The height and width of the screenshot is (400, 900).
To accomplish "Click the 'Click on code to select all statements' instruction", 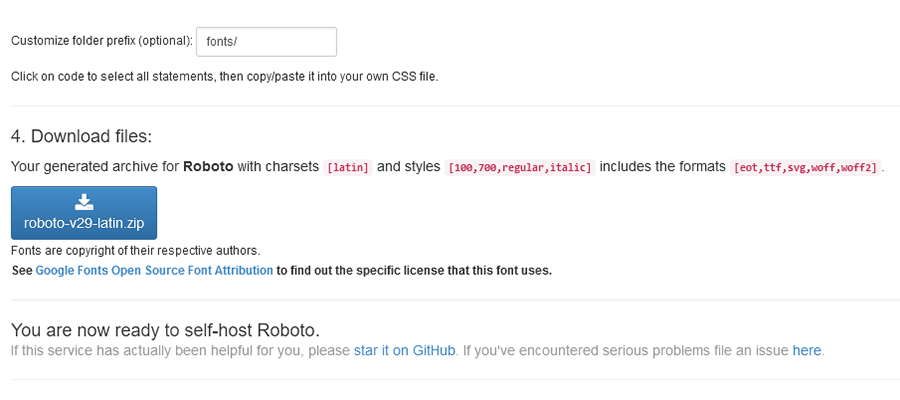I will click(x=224, y=76).
